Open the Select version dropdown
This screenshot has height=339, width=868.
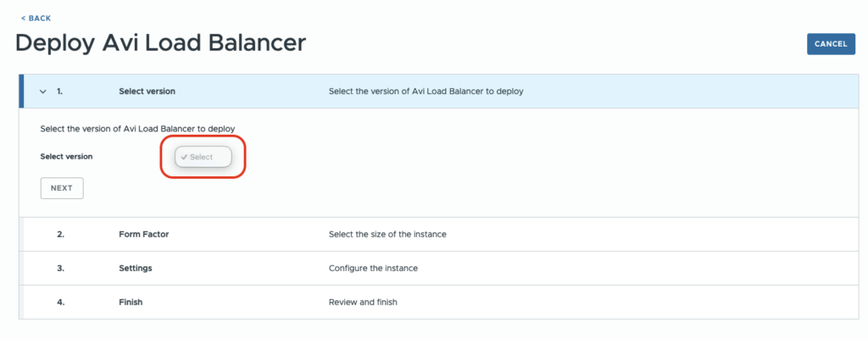click(x=203, y=157)
